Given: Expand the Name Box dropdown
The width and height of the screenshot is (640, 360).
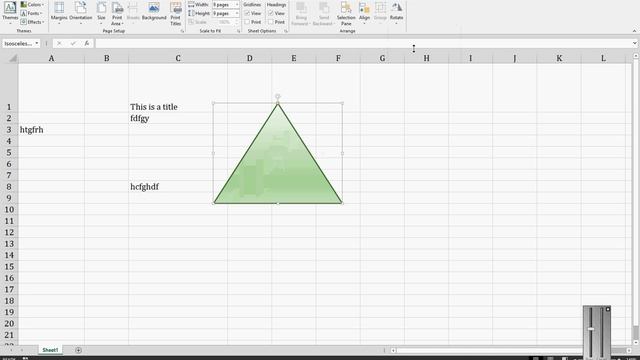Looking at the screenshot, I should (37, 43).
